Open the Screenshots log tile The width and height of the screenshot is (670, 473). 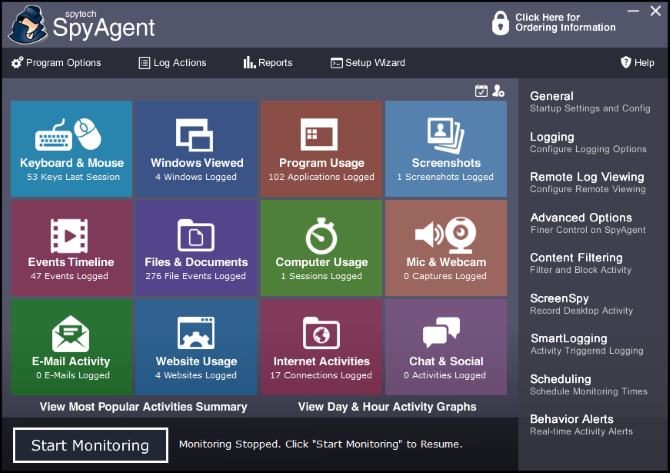pos(446,149)
